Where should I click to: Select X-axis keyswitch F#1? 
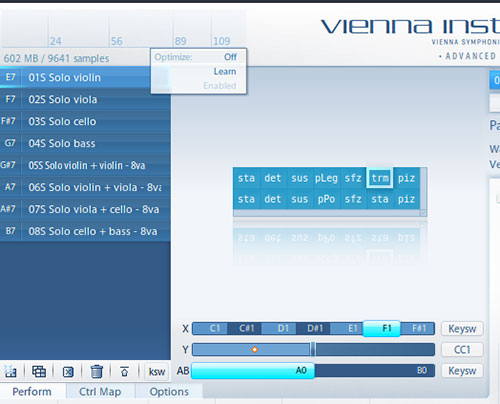pyautogui.click(x=417, y=328)
